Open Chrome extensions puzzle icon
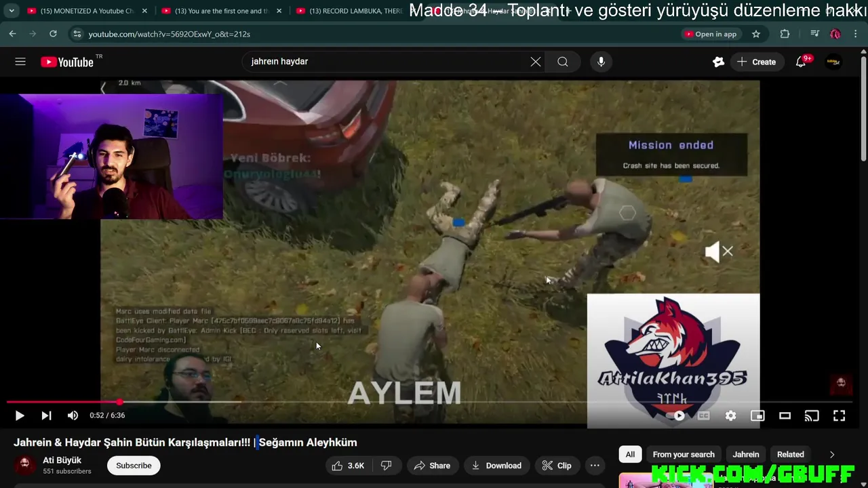This screenshot has height=488, width=868. pos(785,34)
